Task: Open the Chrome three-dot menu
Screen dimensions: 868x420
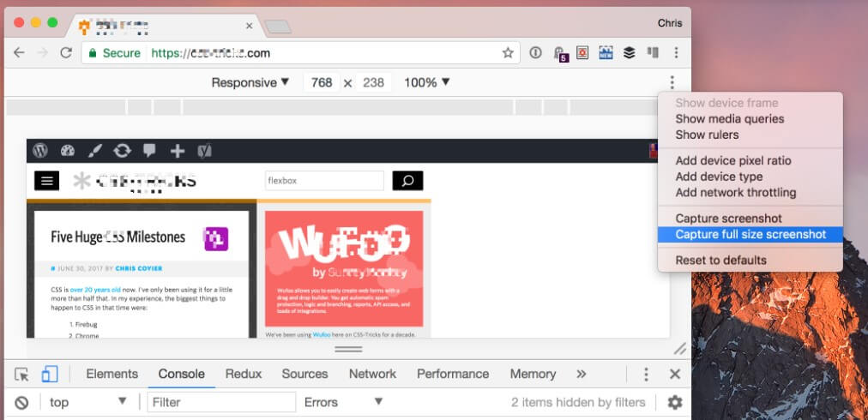Action: [676, 52]
